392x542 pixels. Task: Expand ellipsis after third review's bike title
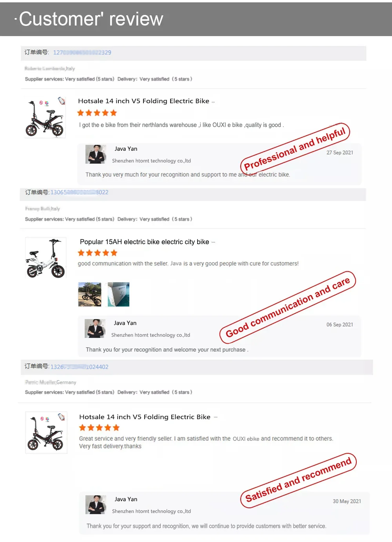tap(216, 417)
